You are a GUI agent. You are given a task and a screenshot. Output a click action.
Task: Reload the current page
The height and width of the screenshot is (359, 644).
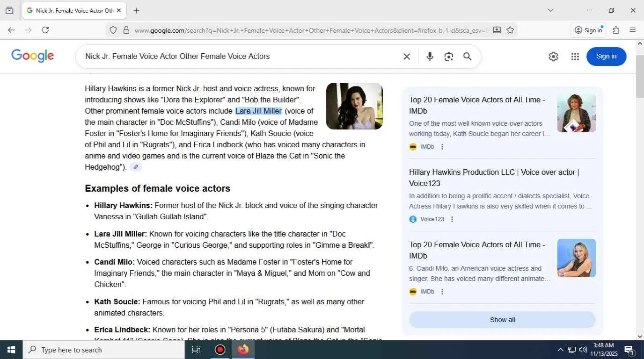45,30
